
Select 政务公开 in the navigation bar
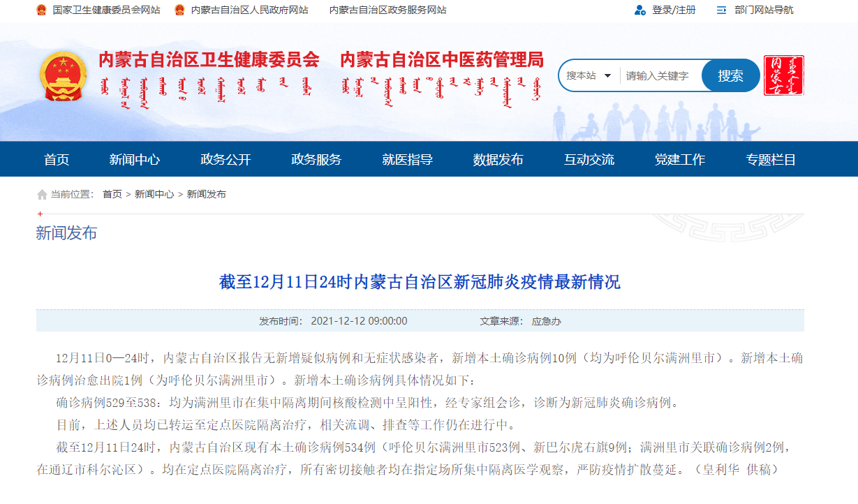[x=225, y=159]
